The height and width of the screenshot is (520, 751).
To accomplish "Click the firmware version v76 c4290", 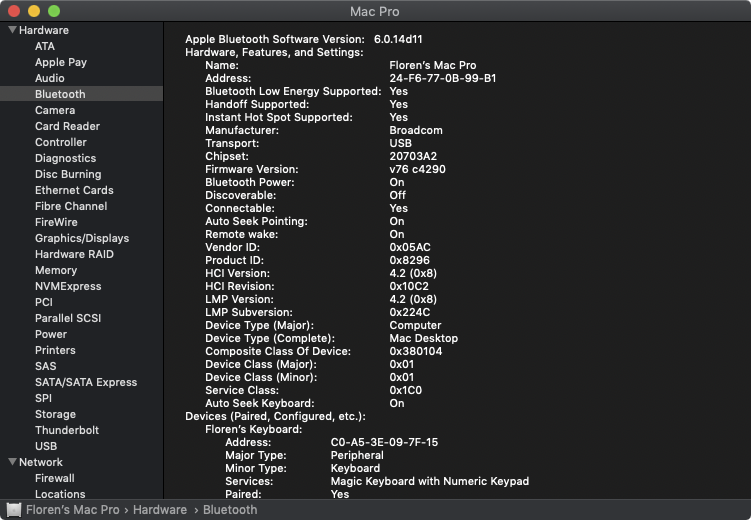I will coord(417,169).
